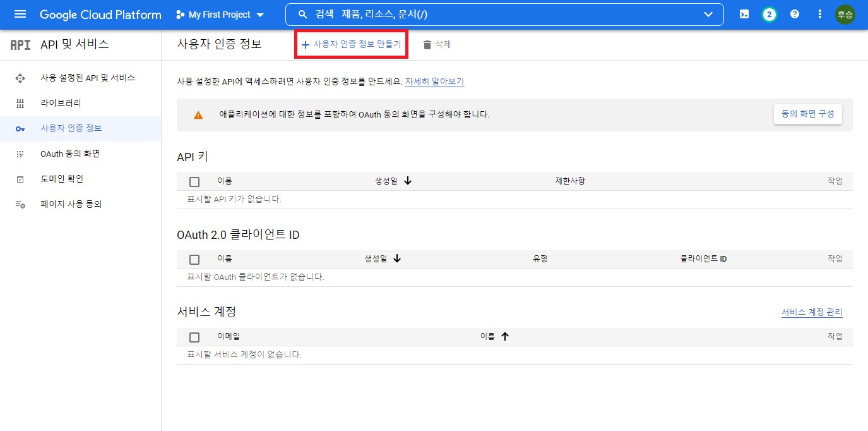Open the hamburger navigation menu
Screen dimensions: 868x431
click(x=20, y=15)
